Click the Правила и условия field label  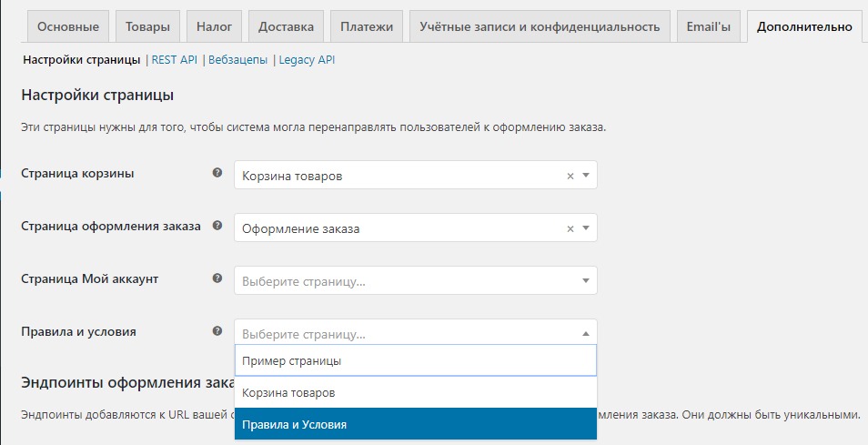click(78, 331)
